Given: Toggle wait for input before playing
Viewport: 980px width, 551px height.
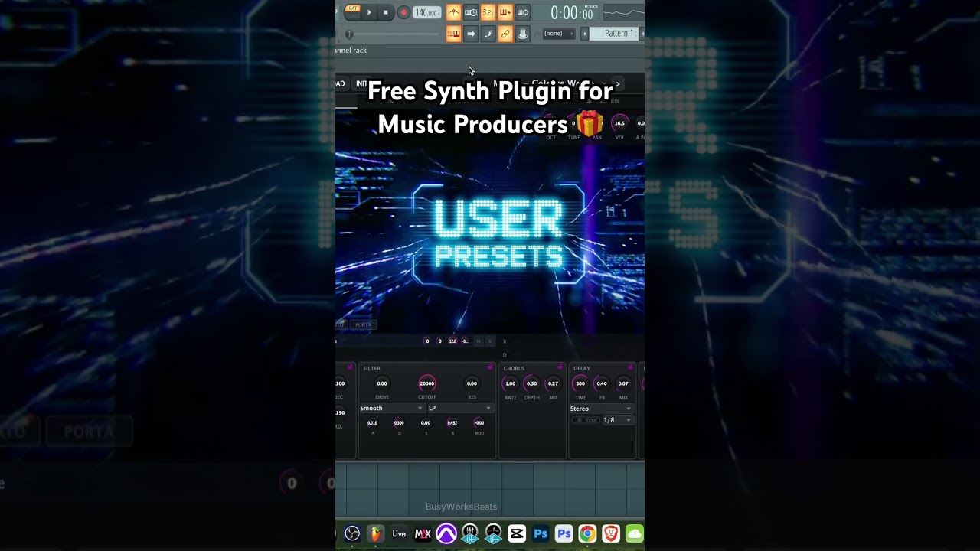Looking at the screenshot, I should tap(471, 12).
